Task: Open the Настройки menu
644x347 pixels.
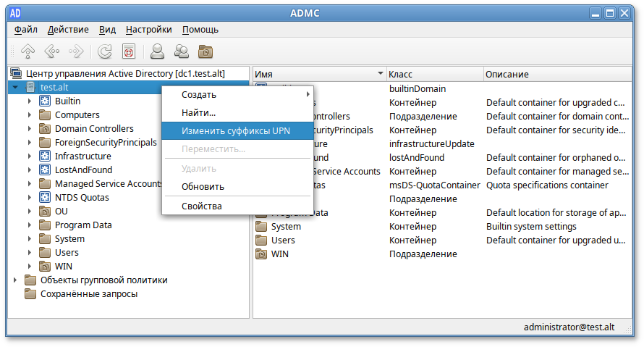Action: click(148, 30)
